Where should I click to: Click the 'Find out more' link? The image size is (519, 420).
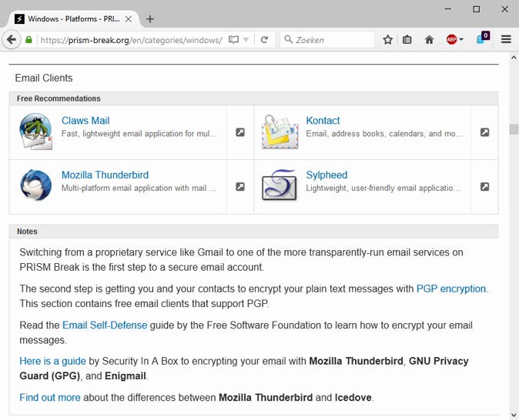tap(50, 397)
